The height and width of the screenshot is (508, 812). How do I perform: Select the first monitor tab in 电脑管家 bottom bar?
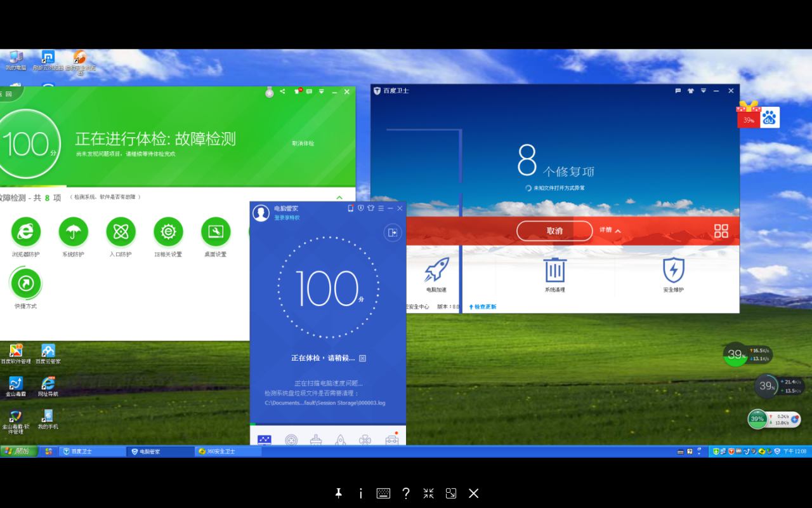coord(265,439)
